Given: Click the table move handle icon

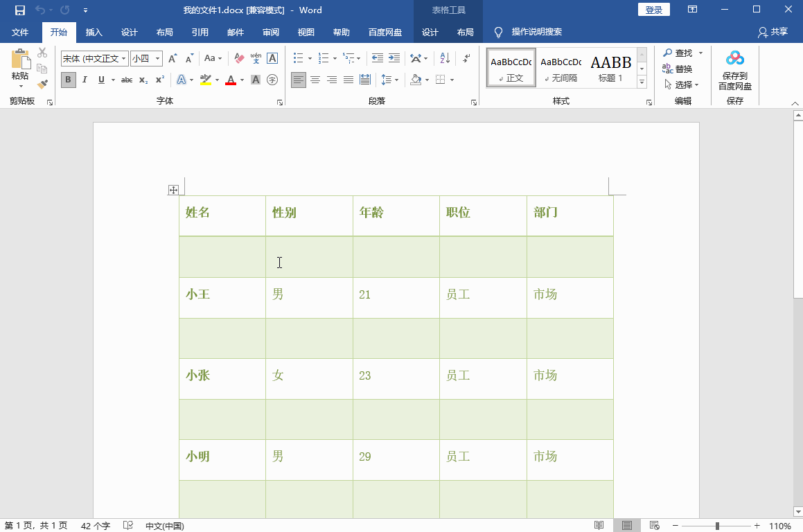Looking at the screenshot, I should point(174,190).
